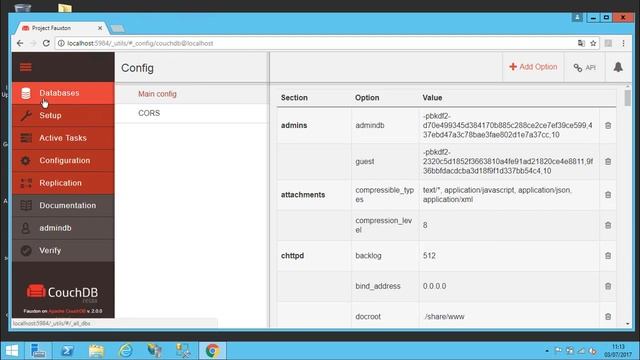Delete the compression_level option
The width and height of the screenshot is (640, 360).
[x=608, y=225]
